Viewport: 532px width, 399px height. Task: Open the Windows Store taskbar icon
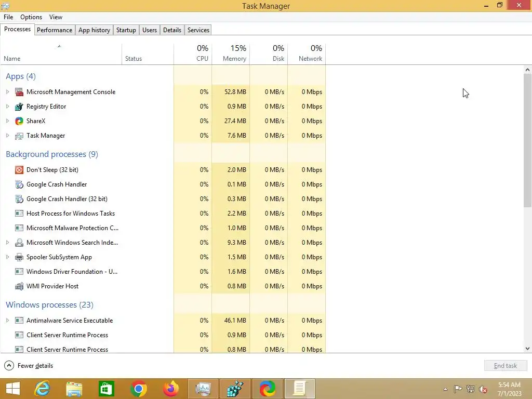coord(106,389)
